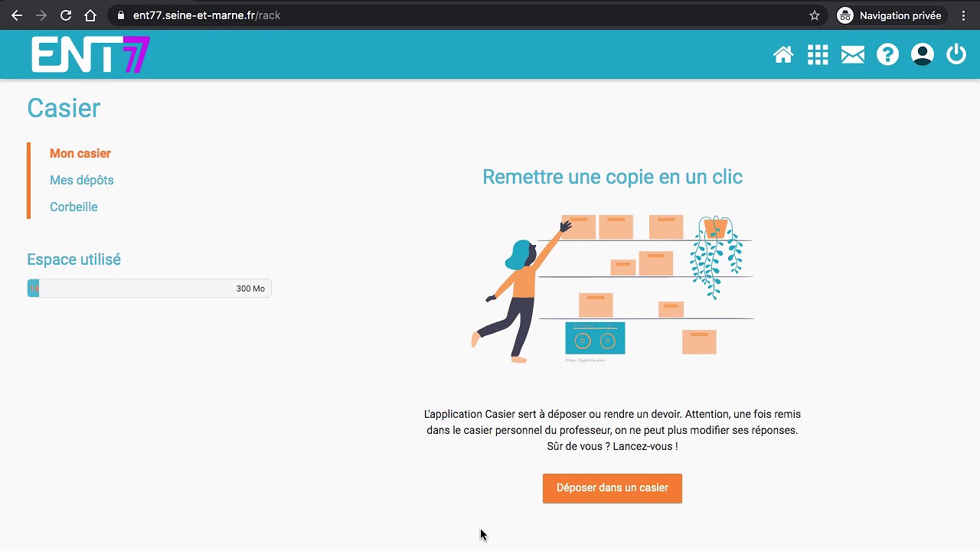
Task: Select Mon casier in sidebar
Action: [80, 154]
